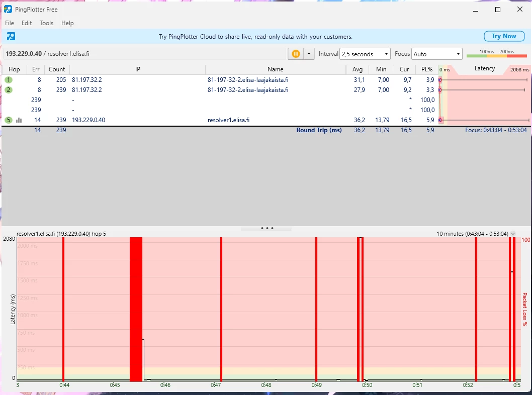Open the Edit menu
This screenshot has width=532, height=395.
pyautogui.click(x=27, y=23)
